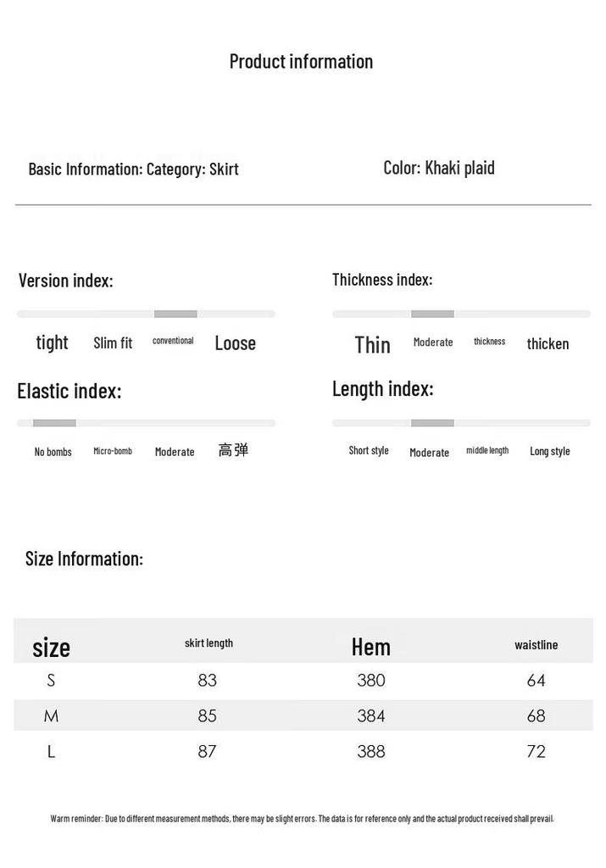Screen dimensions: 606x868
Task: Select the 'tight' version label
Action: click(52, 342)
